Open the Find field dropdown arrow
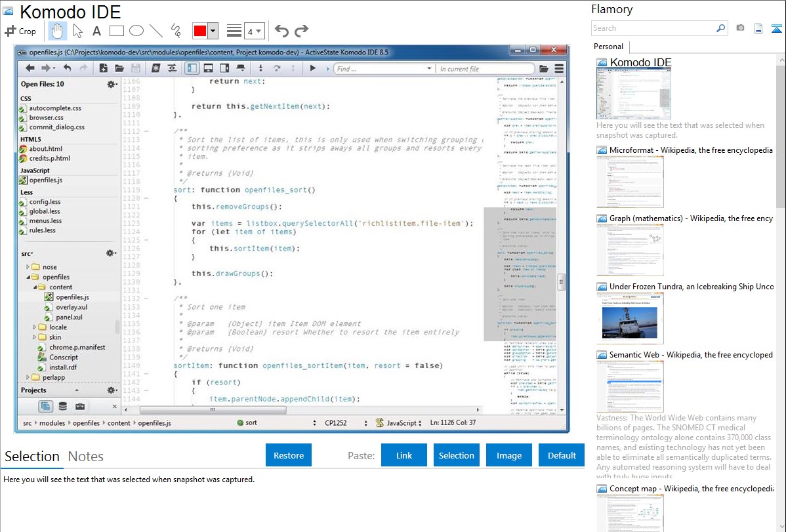This screenshot has height=532, width=786. [429, 69]
